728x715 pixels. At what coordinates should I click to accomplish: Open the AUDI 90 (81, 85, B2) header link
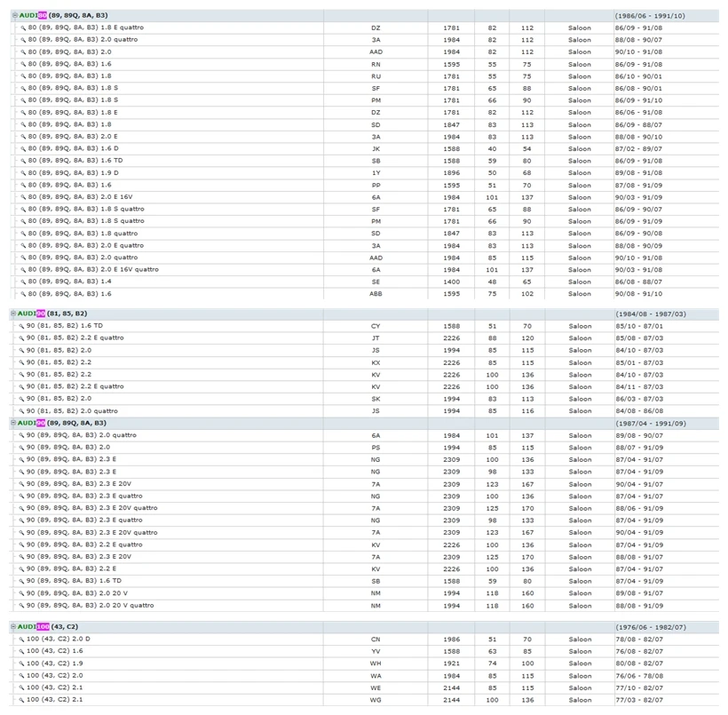pyautogui.click(x=52, y=314)
